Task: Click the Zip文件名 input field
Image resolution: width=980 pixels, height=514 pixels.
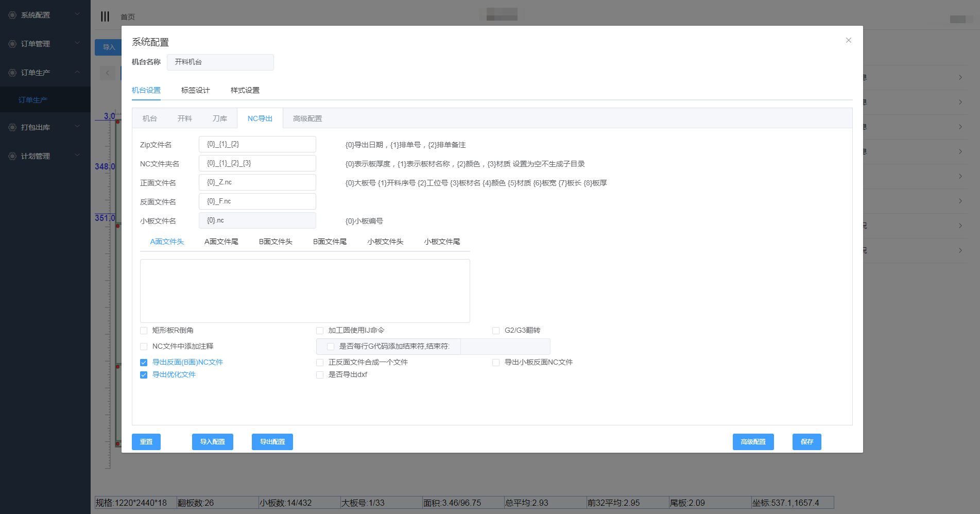Action: point(257,144)
